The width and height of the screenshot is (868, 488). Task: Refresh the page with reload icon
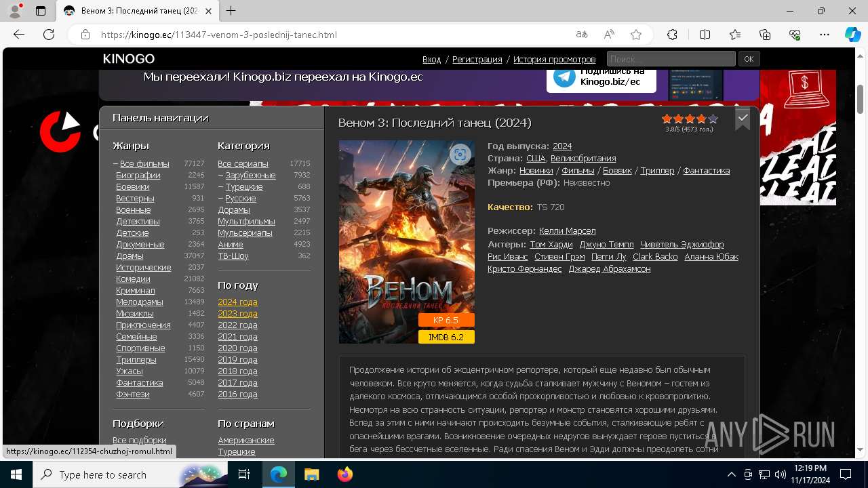click(49, 35)
